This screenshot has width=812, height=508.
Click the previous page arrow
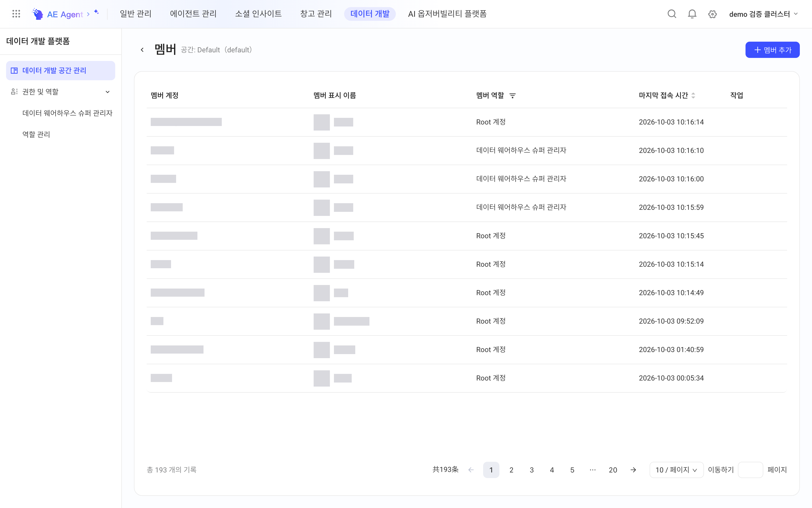coord(471,470)
